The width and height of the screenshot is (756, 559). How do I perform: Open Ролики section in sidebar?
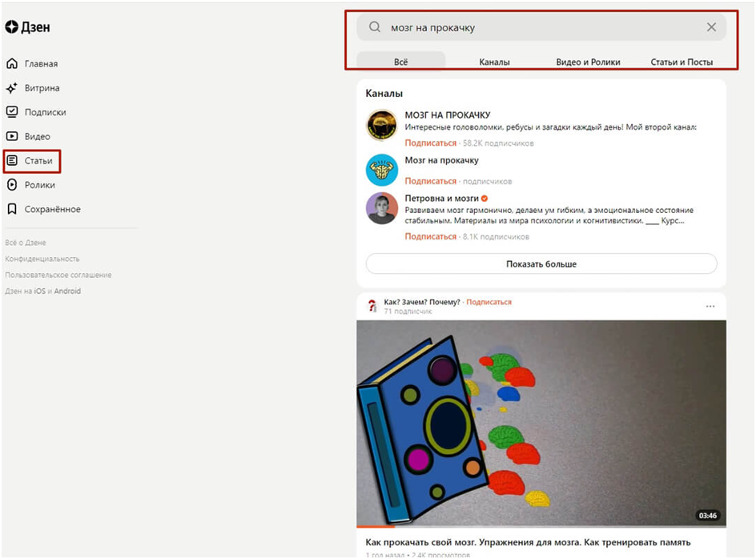click(39, 185)
